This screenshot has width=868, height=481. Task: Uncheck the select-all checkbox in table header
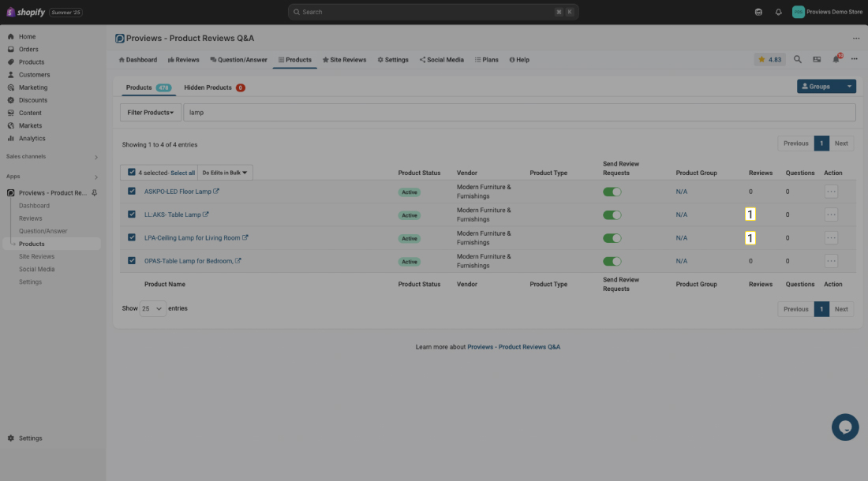tap(131, 172)
